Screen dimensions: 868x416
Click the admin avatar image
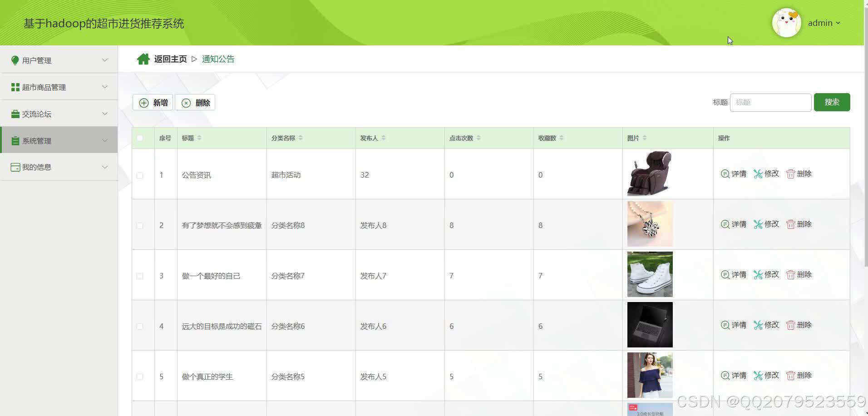click(787, 23)
